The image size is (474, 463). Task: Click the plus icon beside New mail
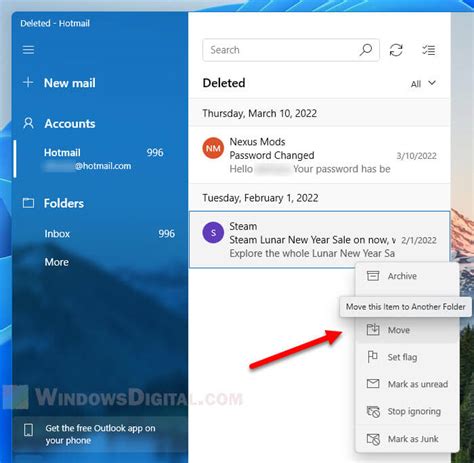tap(28, 82)
